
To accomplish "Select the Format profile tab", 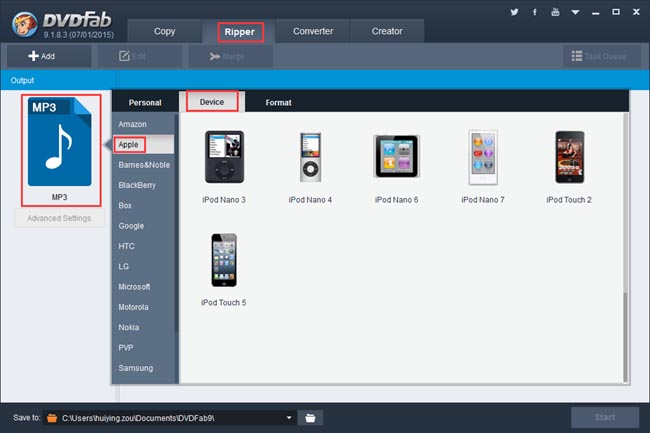I will 279,102.
